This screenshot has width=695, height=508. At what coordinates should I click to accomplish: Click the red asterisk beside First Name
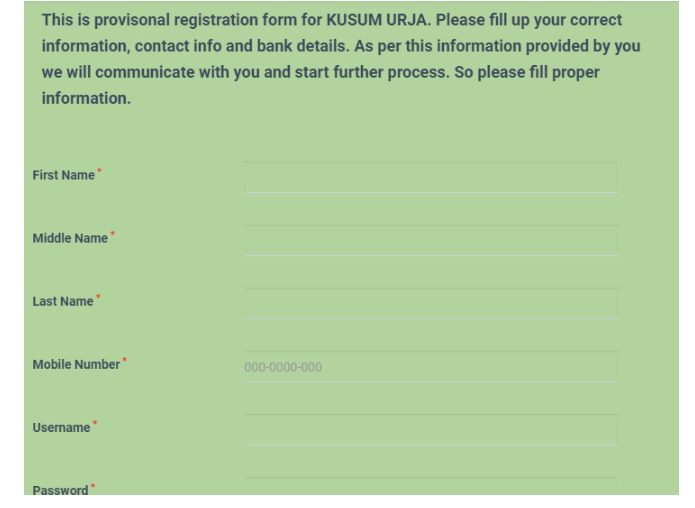pos(99,173)
